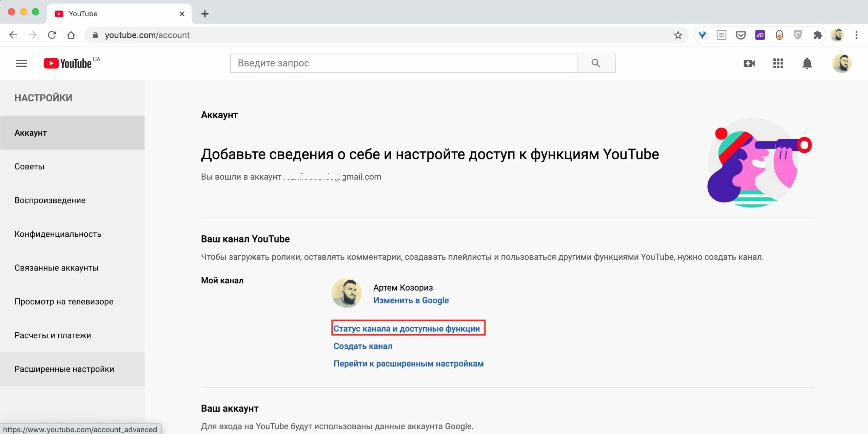Bookmark this page with the star
Image resolution: width=868 pixels, height=434 pixels.
click(678, 35)
